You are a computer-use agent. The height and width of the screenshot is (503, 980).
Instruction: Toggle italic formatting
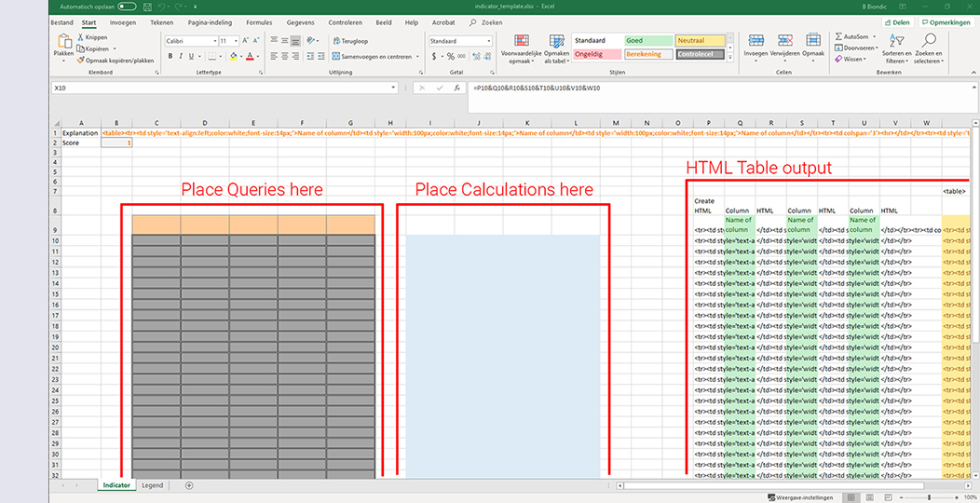182,56
